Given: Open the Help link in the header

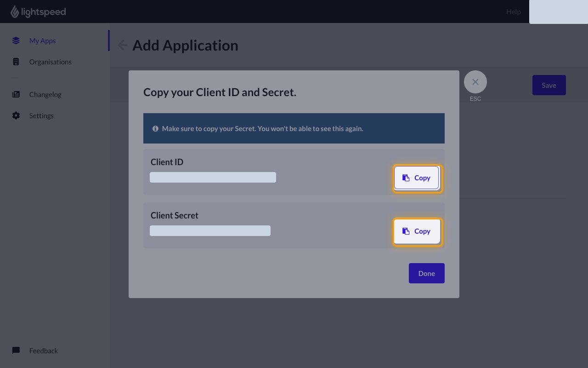Looking at the screenshot, I should (514, 11).
